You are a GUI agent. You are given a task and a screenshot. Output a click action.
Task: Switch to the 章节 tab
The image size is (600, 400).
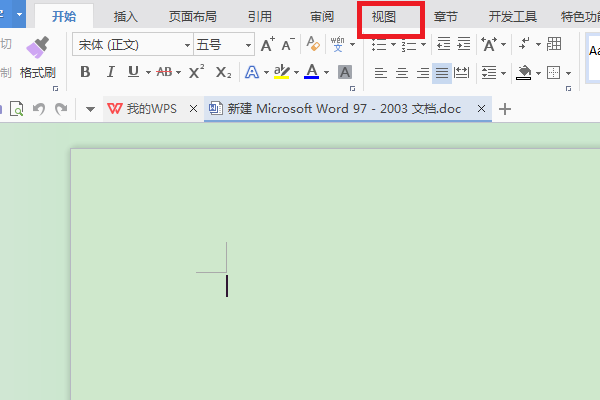click(445, 16)
